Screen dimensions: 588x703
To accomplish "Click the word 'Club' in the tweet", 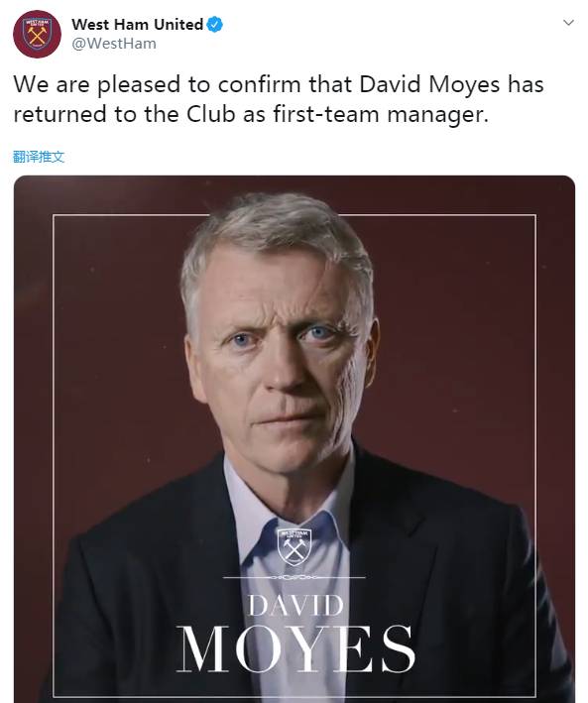I will click(x=211, y=113).
